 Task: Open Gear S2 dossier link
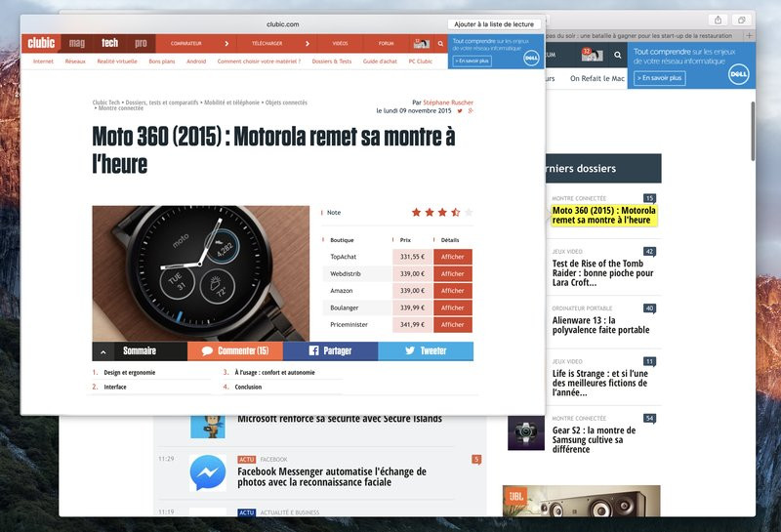point(594,439)
